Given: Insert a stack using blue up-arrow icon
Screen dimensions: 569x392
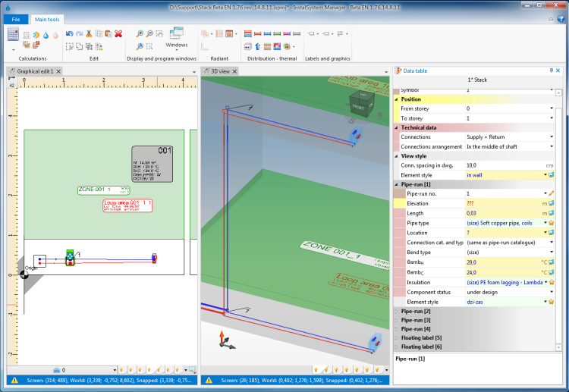Looking at the screenshot, I should pyautogui.click(x=258, y=46).
